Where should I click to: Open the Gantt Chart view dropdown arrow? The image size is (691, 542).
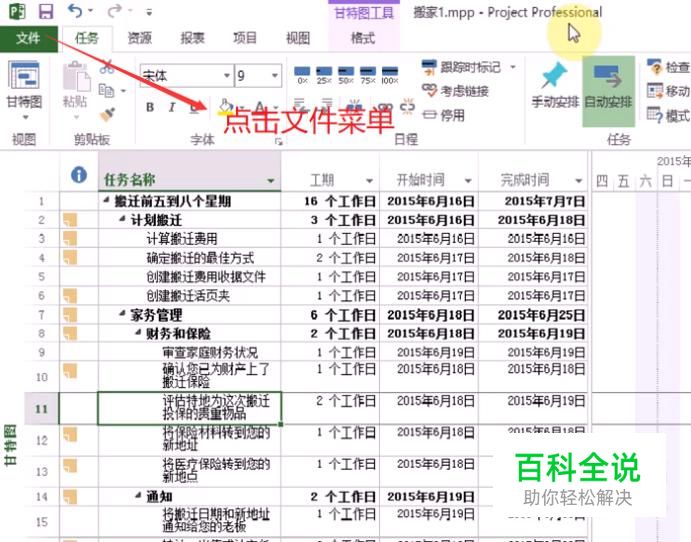click(25, 117)
